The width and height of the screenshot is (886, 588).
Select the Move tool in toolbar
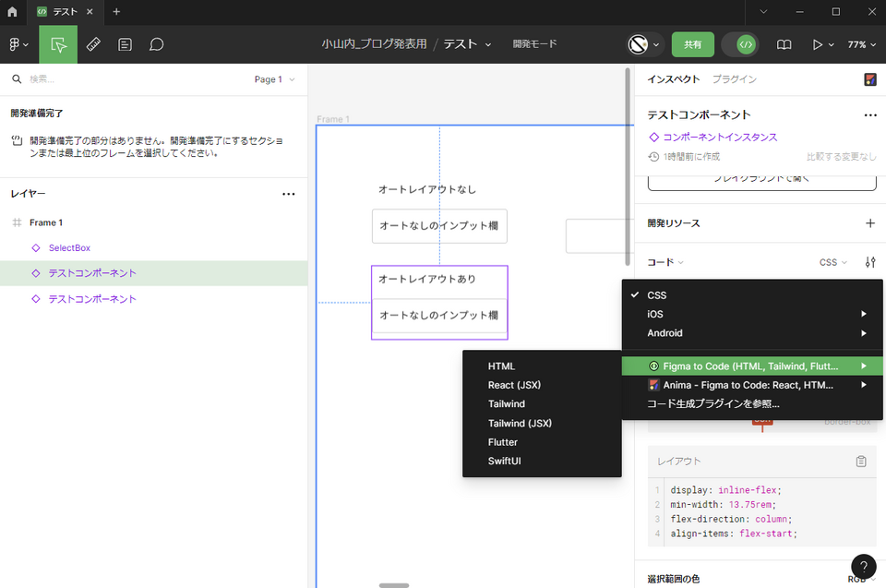[x=58, y=44]
